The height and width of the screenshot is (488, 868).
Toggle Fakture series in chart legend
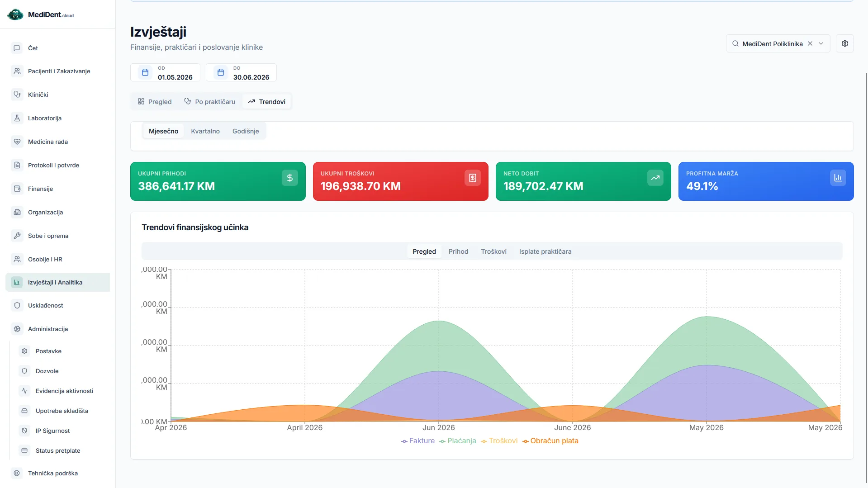(x=417, y=441)
